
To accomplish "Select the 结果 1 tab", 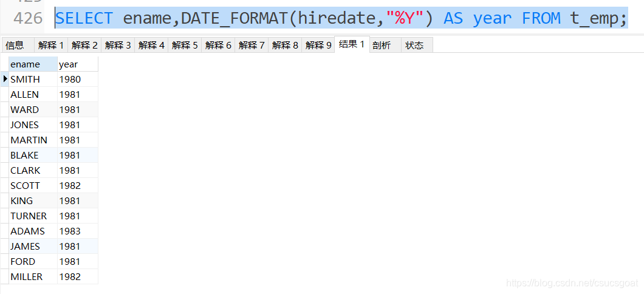I will coord(352,44).
